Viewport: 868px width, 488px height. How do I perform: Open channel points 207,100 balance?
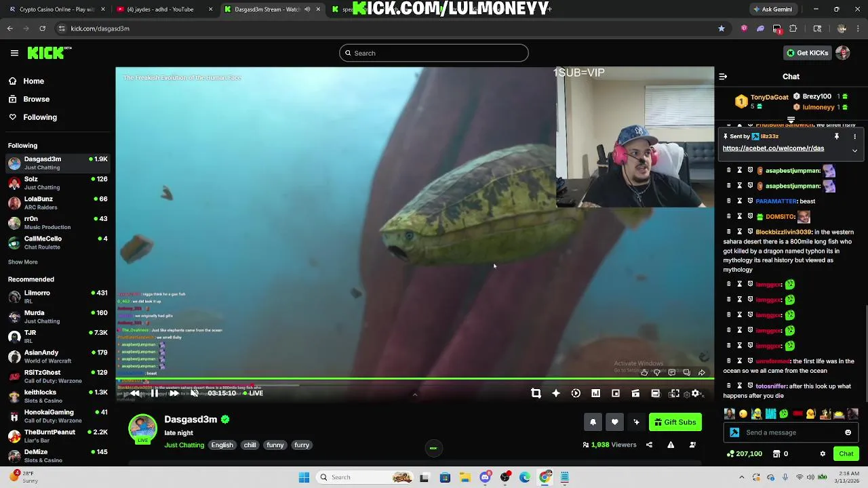pyautogui.click(x=744, y=453)
